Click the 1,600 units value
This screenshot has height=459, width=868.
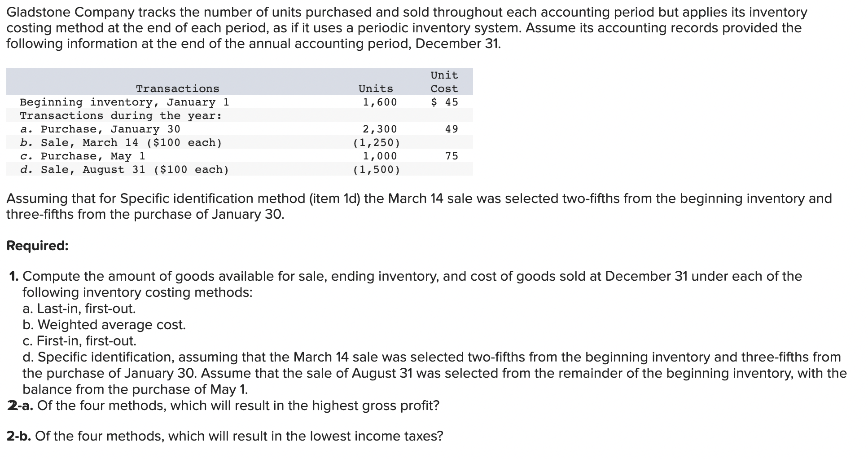pos(380,102)
